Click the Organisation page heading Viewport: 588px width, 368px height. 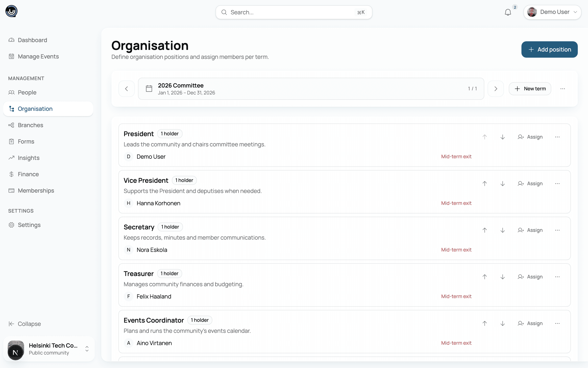pos(150,46)
